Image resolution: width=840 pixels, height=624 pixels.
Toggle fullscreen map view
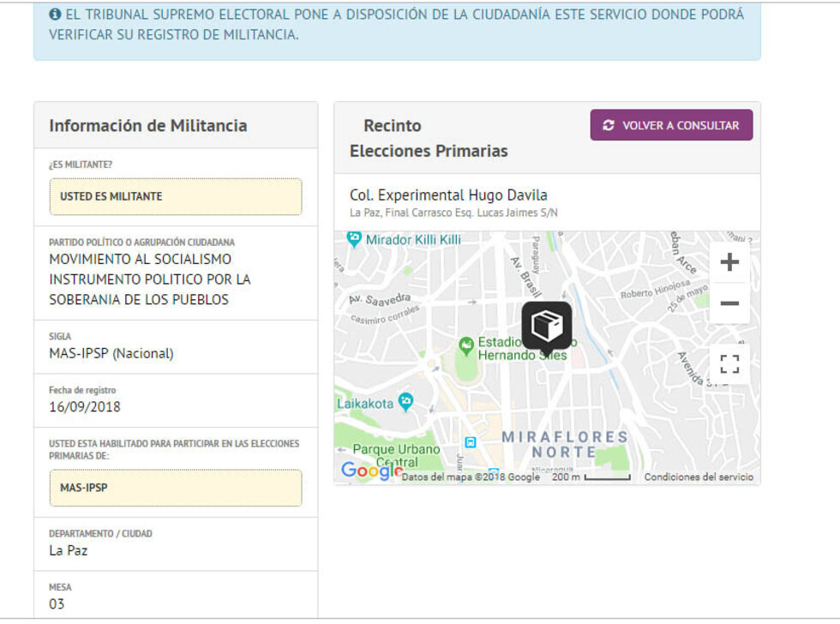point(729,364)
